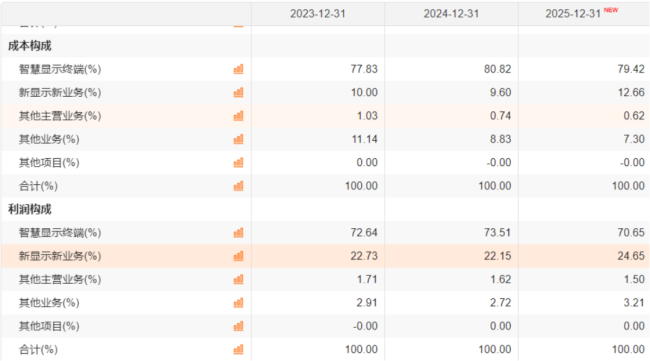Click the value 72.64
This screenshot has height=361, width=650.
point(364,233)
